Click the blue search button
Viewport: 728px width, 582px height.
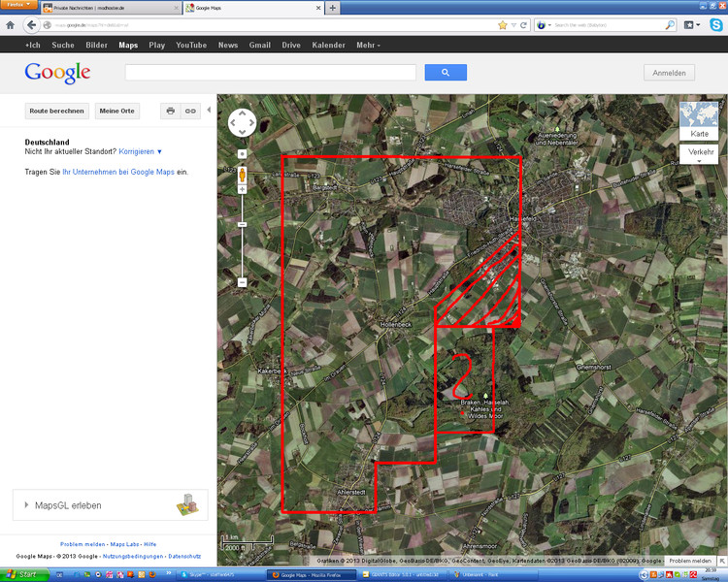pyautogui.click(x=446, y=73)
